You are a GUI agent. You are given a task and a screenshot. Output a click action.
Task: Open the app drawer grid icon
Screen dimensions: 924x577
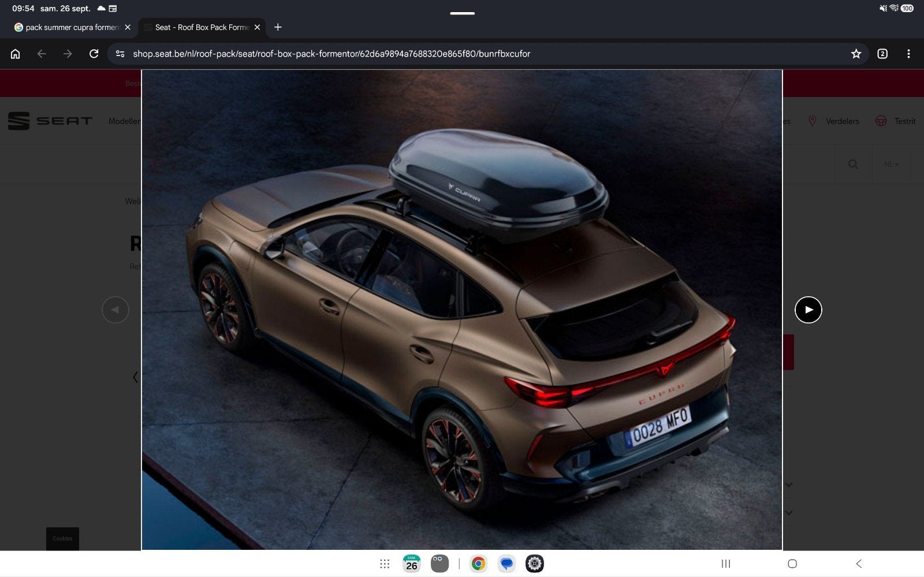385,564
